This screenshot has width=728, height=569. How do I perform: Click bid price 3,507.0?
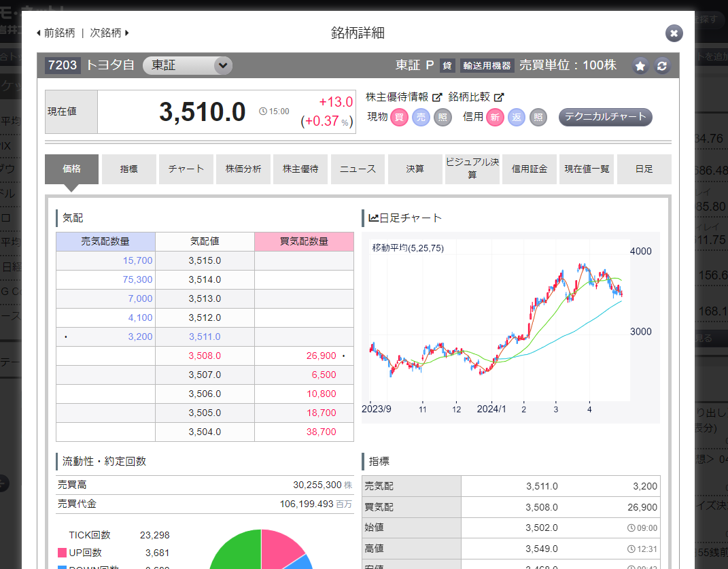pyautogui.click(x=205, y=375)
